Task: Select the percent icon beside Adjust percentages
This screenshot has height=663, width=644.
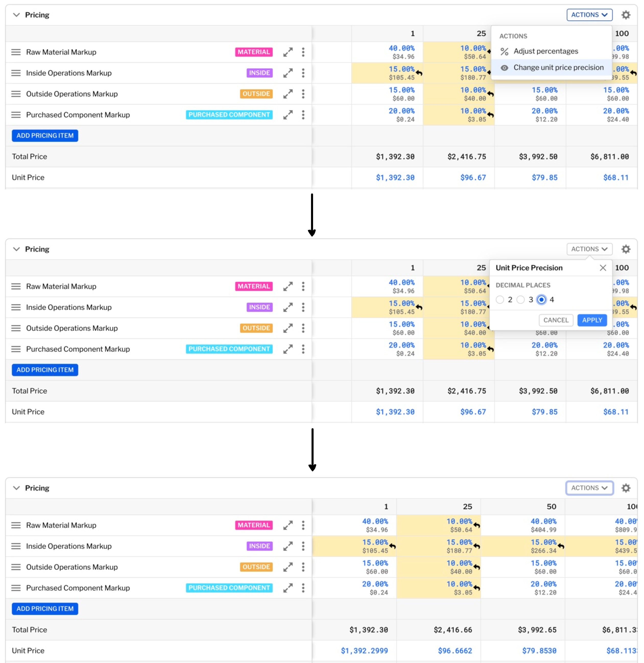Action: (x=505, y=51)
